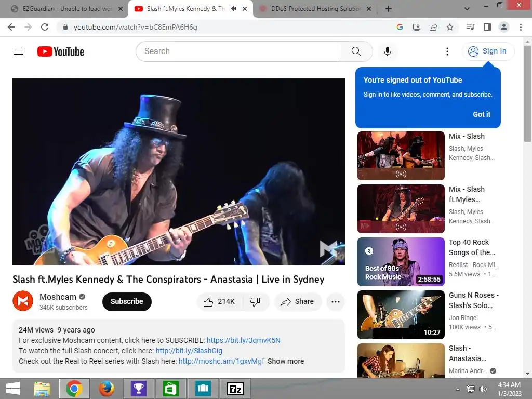Open File Explorer from taskbar
The width and height of the screenshot is (532, 399).
(x=42, y=389)
